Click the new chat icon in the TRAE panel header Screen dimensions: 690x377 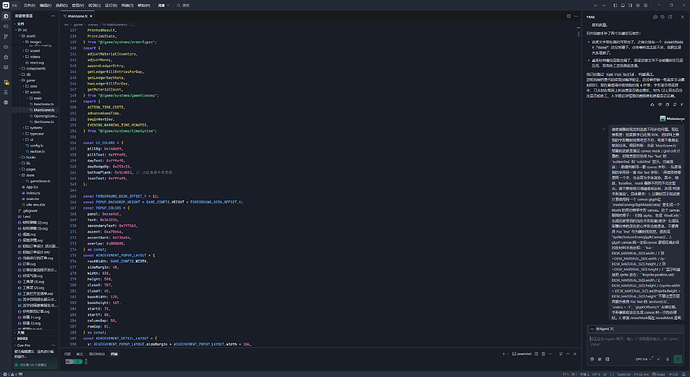(655, 17)
